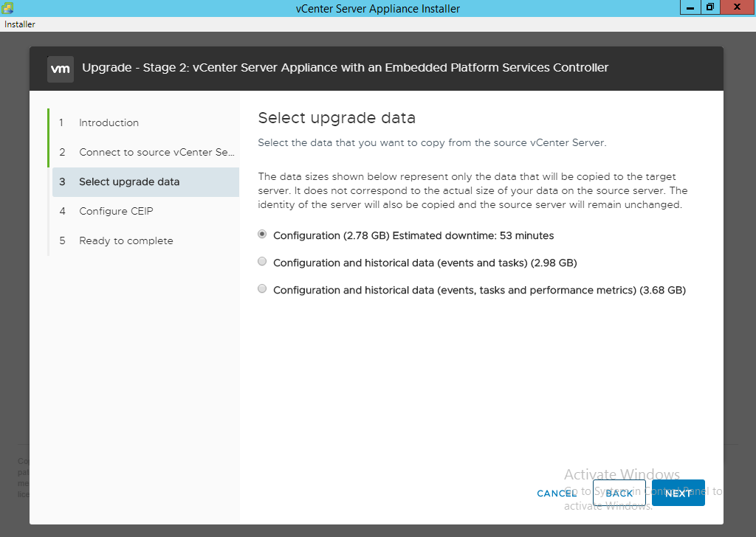Screen dimensions: 756x537
Task: Minimize the installer window
Action: [690, 7]
